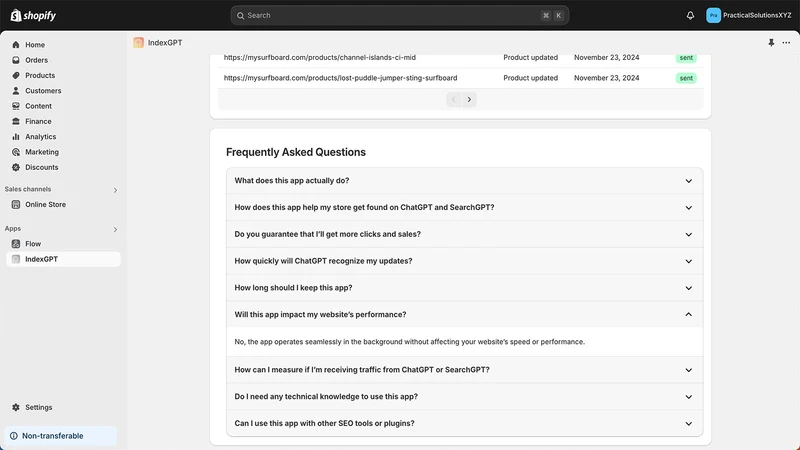Open the three-dot more actions menu

coord(786,42)
